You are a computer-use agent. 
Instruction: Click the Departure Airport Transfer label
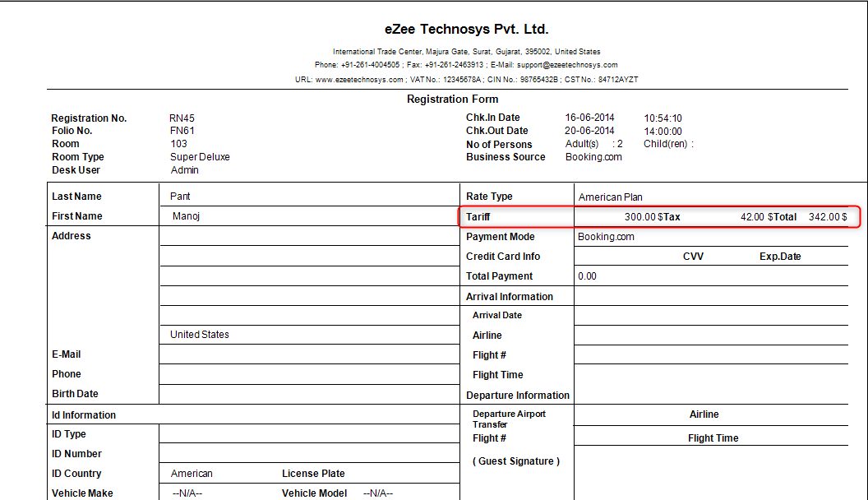coord(510,419)
